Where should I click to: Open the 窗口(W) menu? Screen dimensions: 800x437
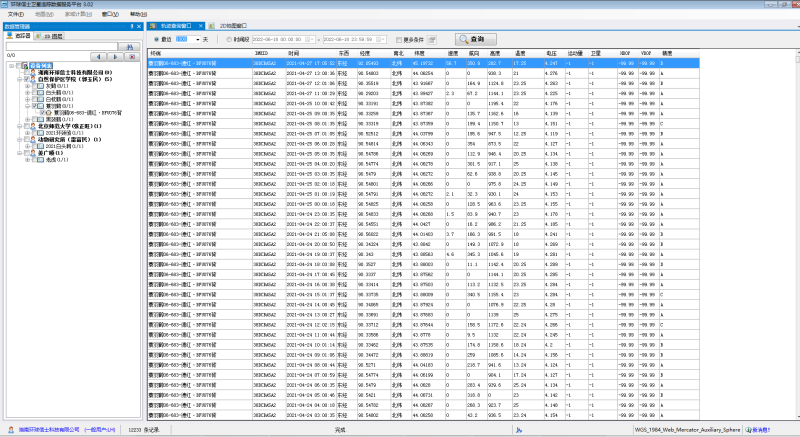pos(107,14)
